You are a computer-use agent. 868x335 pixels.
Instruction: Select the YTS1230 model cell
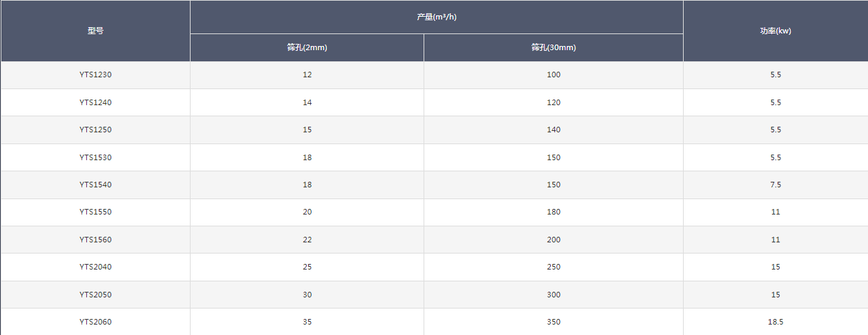[x=95, y=75]
